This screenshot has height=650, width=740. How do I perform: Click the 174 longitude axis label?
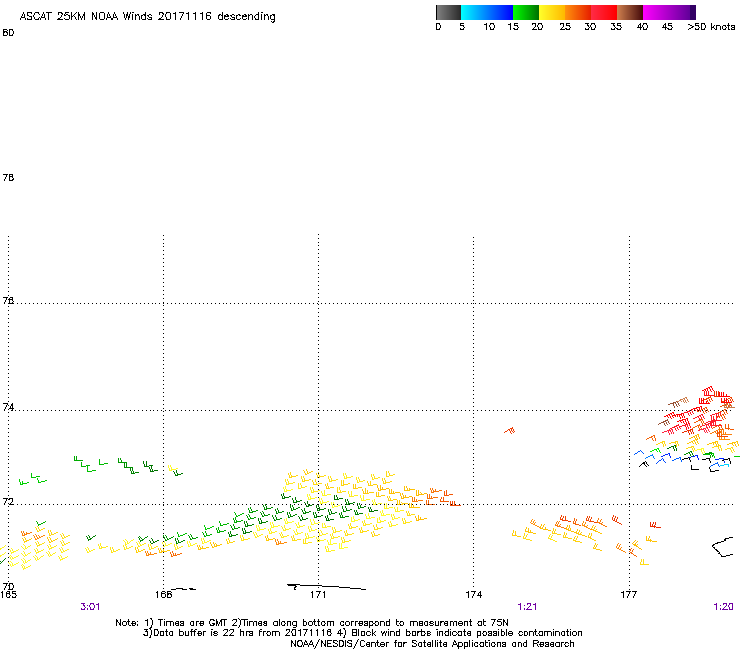coord(473,595)
